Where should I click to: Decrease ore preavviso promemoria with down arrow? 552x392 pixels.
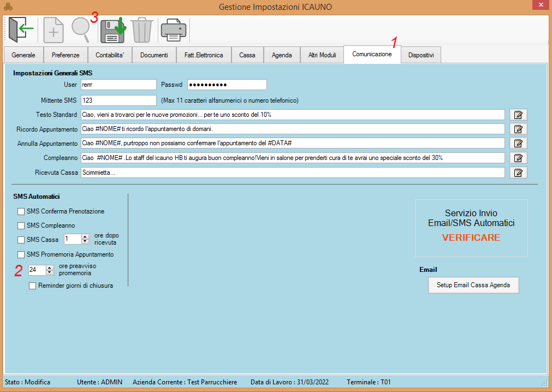(x=50, y=272)
